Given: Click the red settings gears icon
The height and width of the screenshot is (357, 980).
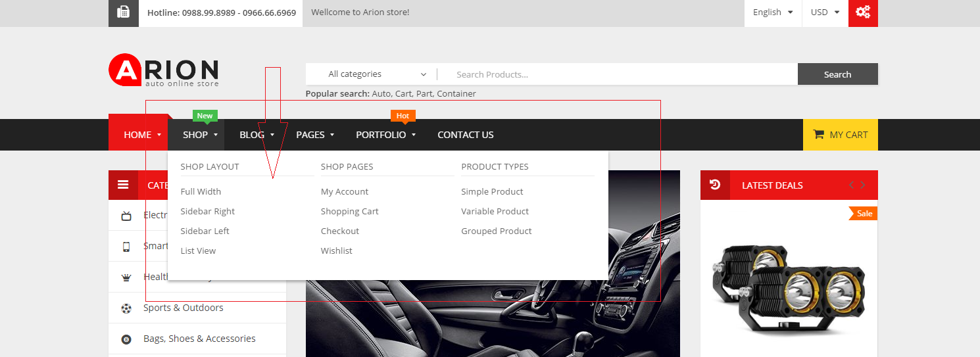Looking at the screenshot, I should pyautogui.click(x=863, y=12).
